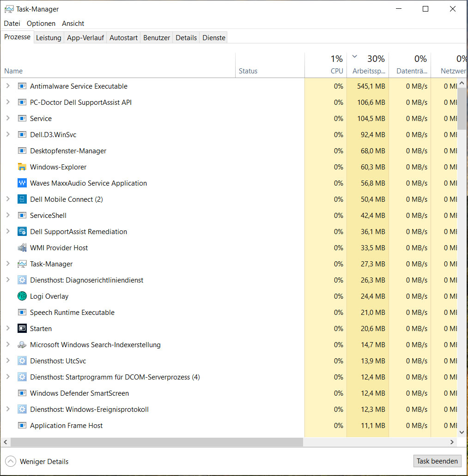
Task: Click the Diensthost: UtcSvc gear icon
Action: click(x=22, y=361)
